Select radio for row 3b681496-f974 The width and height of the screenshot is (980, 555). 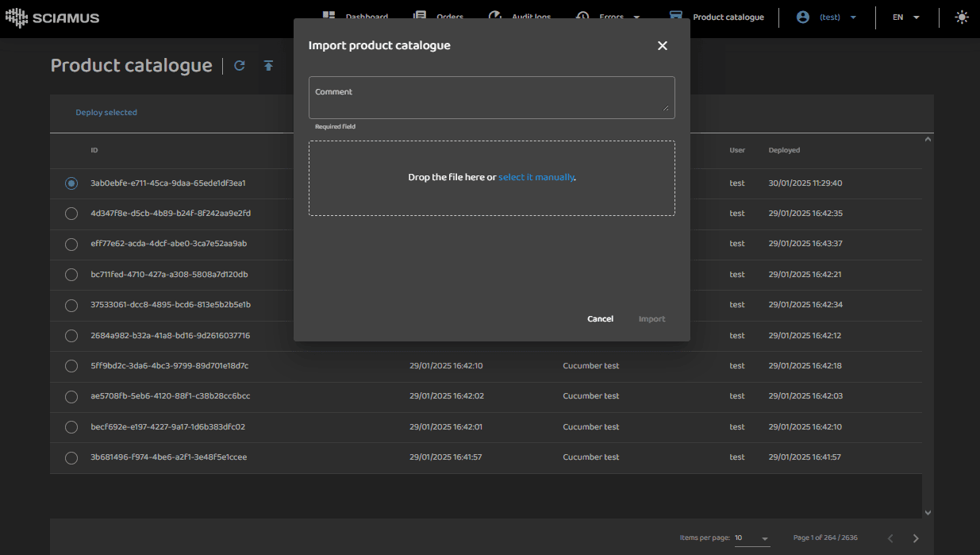point(71,457)
